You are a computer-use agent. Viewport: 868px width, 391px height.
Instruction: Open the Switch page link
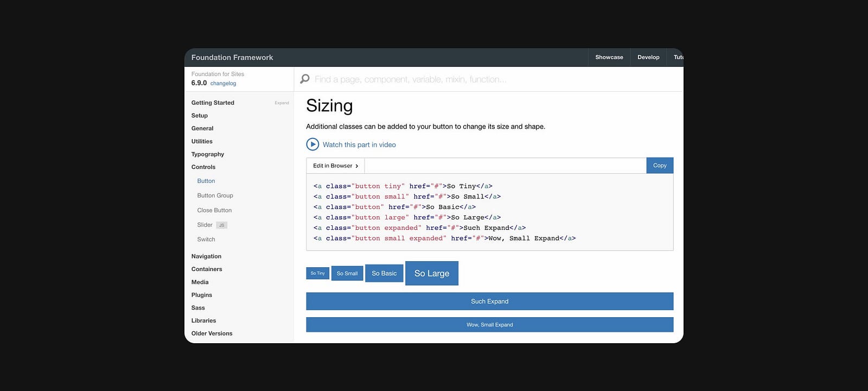click(x=206, y=239)
